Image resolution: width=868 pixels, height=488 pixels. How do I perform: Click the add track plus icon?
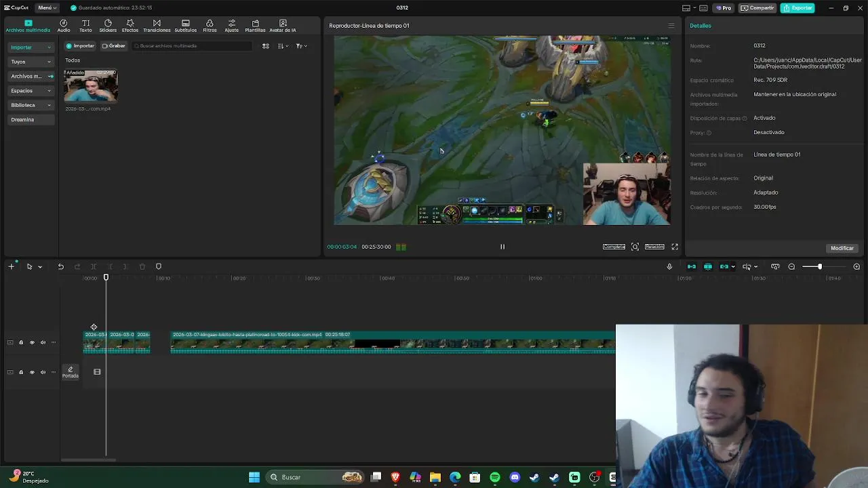point(11,266)
